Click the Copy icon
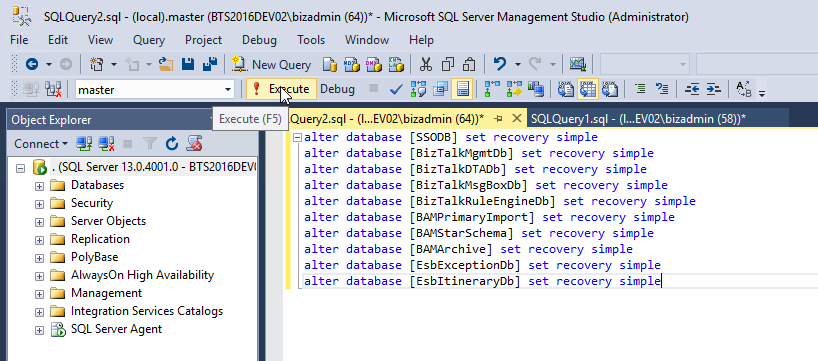The width and height of the screenshot is (818, 361). pos(448,65)
